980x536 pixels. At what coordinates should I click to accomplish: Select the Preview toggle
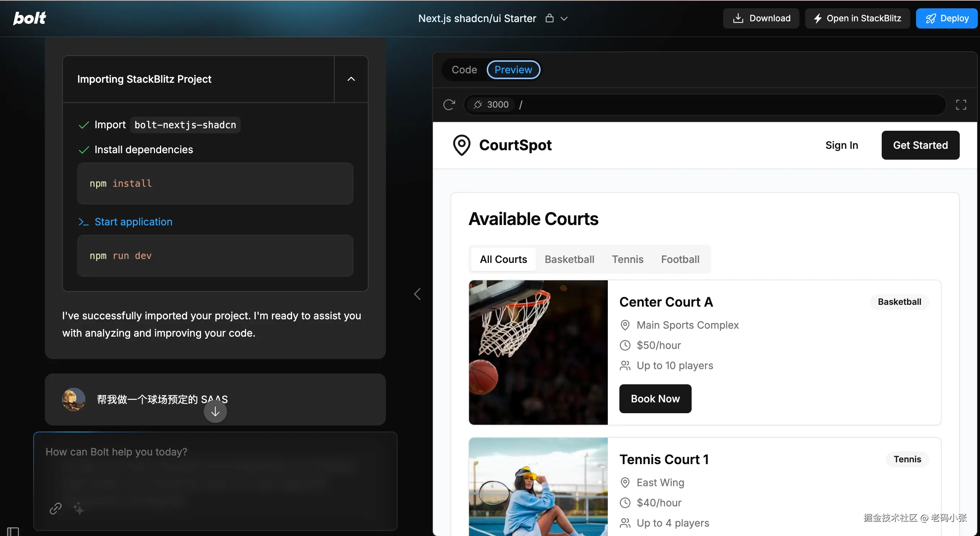pos(513,70)
